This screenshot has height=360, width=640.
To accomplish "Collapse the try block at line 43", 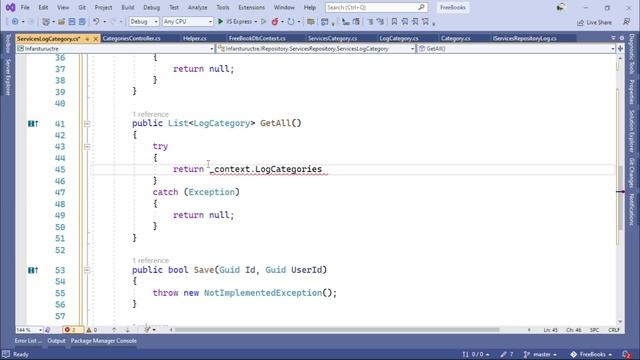I will tap(87, 147).
